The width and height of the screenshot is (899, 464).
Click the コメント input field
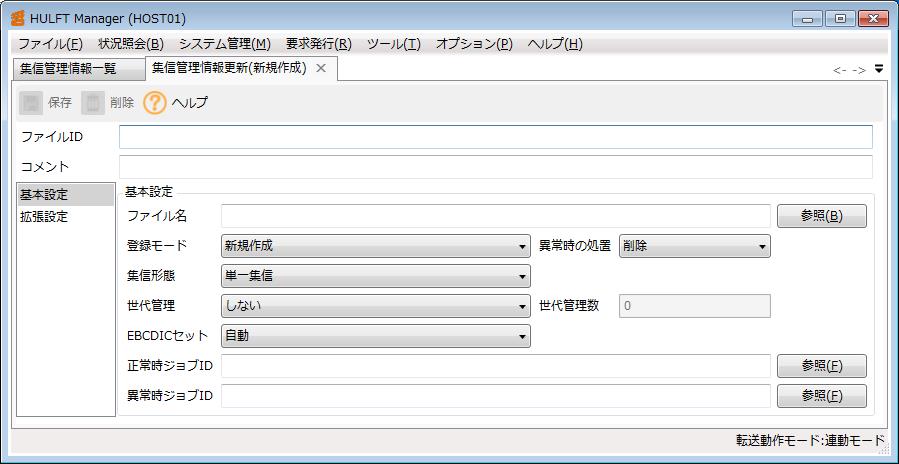(496, 167)
